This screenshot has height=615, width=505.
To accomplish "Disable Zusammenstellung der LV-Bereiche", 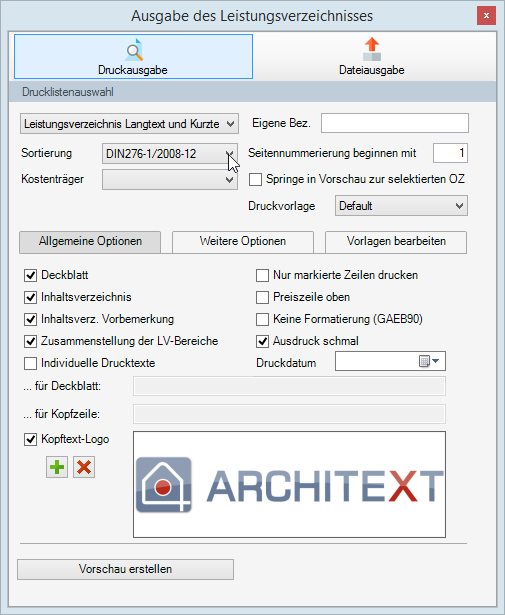I will pyautogui.click(x=31, y=341).
